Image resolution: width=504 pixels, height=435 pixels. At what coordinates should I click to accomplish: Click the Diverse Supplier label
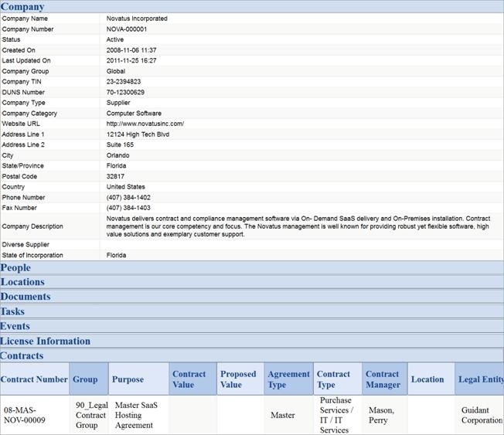[26, 244]
